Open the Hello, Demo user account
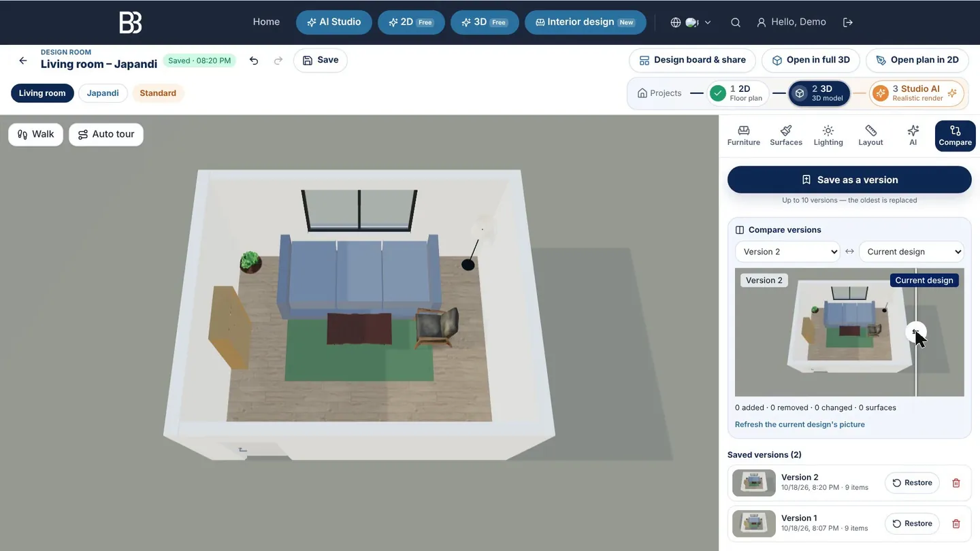Image resolution: width=980 pixels, height=551 pixels. pyautogui.click(x=791, y=22)
